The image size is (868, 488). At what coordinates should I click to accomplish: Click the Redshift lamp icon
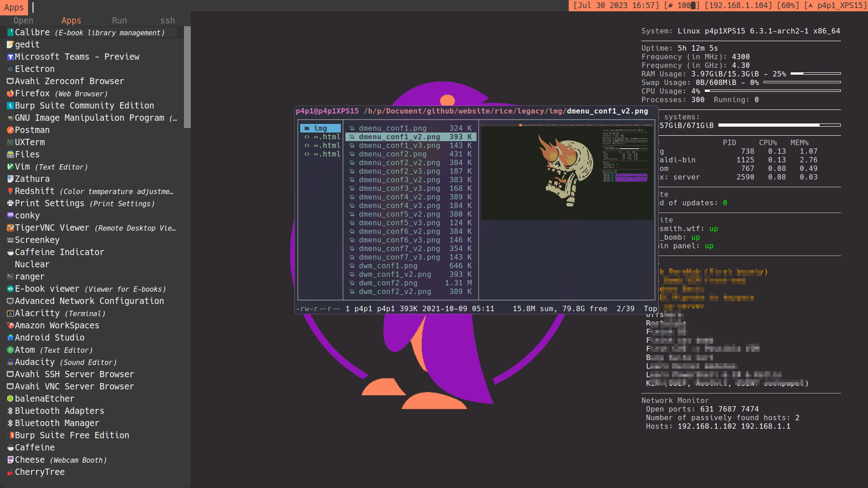(x=10, y=191)
